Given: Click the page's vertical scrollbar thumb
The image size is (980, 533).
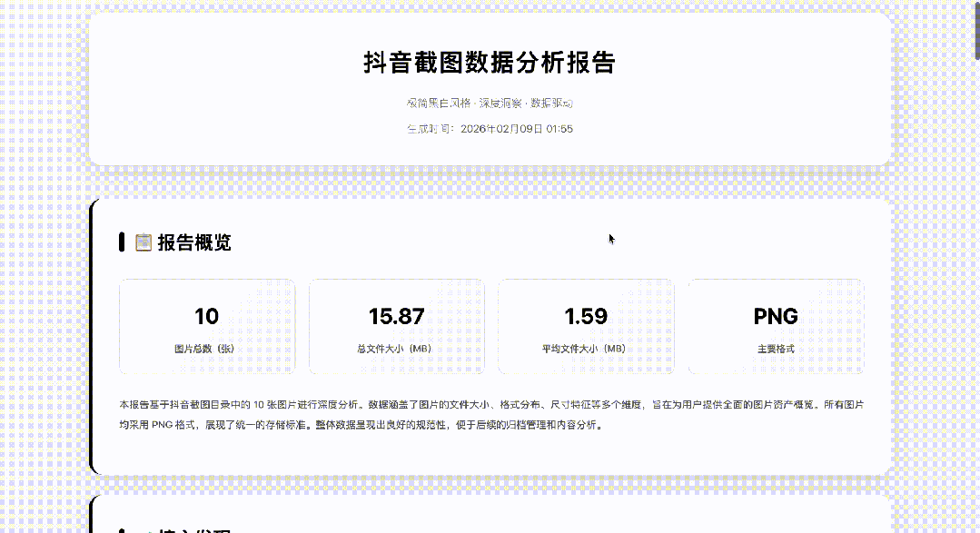Looking at the screenshot, I should coord(977,30).
